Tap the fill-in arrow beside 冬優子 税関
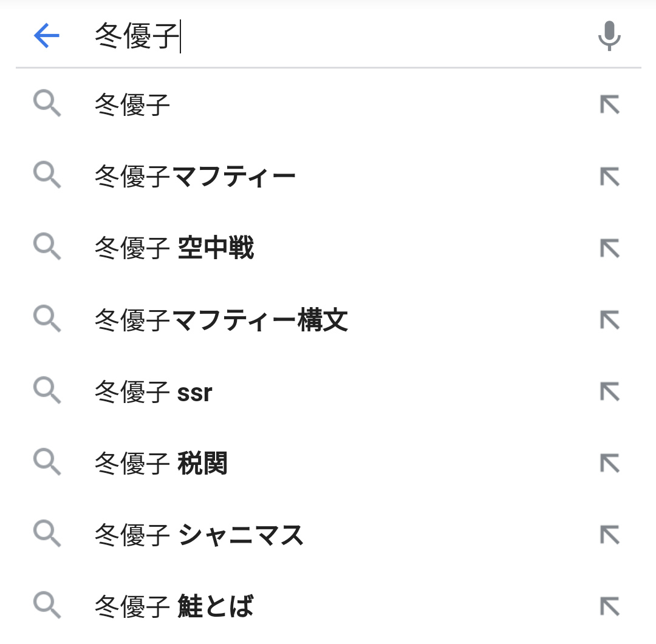The height and width of the screenshot is (644, 656). point(609,464)
